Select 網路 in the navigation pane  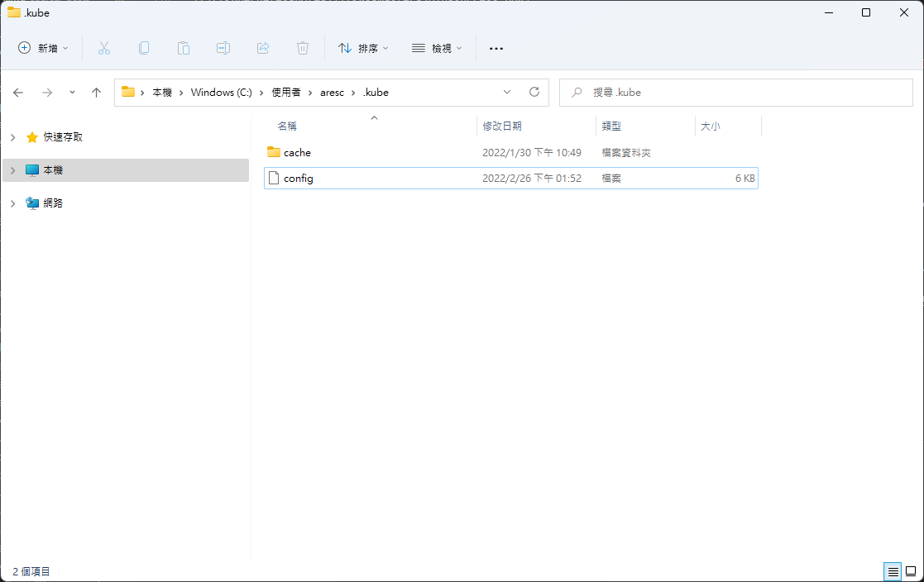pyautogui.click(x=53, y=203)
